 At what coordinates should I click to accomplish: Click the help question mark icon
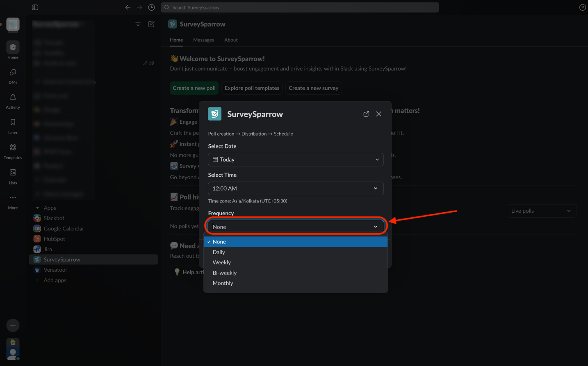[x=582, y=7]
